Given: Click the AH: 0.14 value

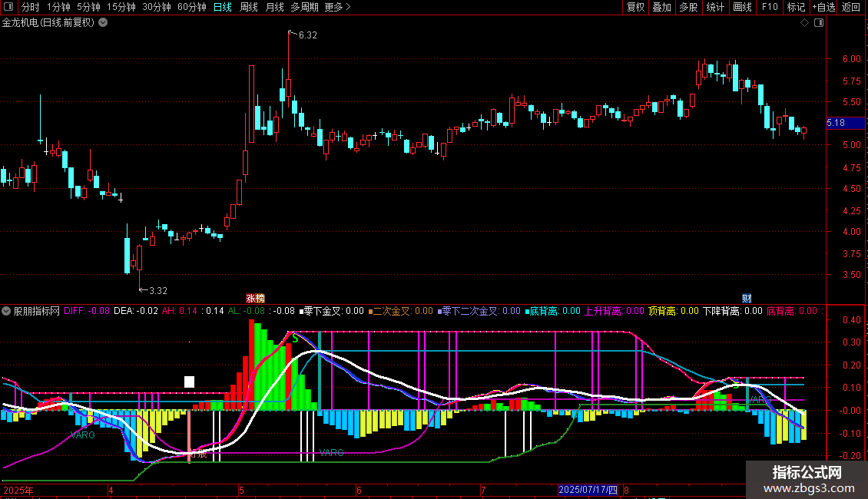Looking at the screenshot, I should 179,311.
